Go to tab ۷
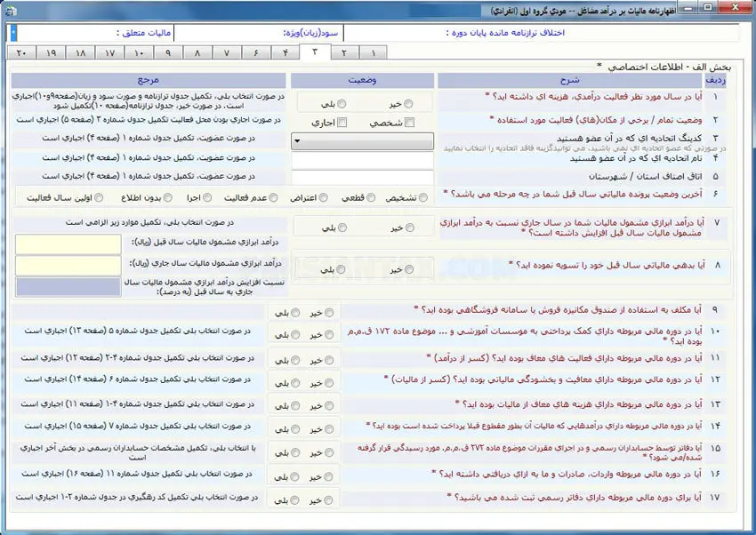The width and height of the screenshot is (756, 535). coord(227,52)
